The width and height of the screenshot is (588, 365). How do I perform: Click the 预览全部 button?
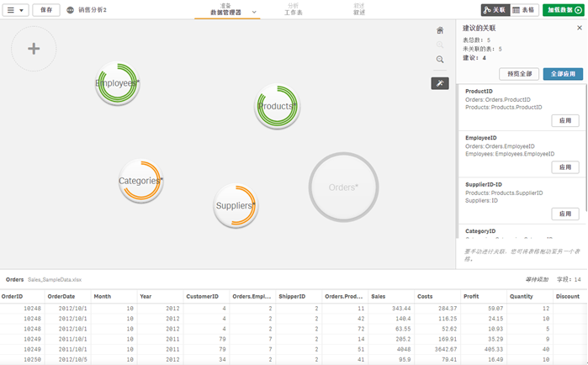point(519,74)
